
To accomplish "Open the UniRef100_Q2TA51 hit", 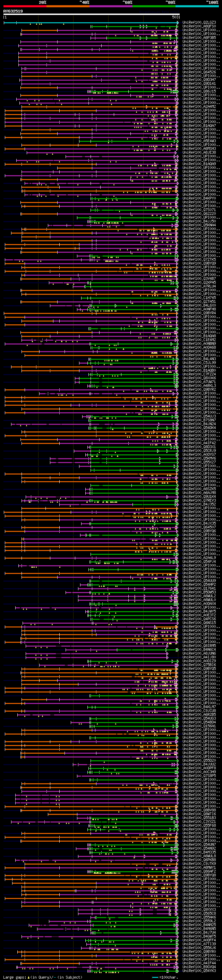I will tap(199, 302).
